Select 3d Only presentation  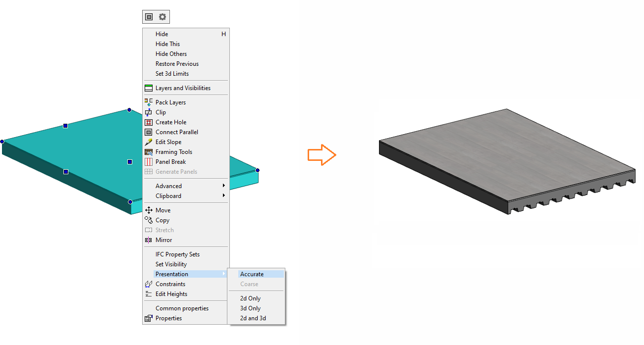click(x=250, y=308)
